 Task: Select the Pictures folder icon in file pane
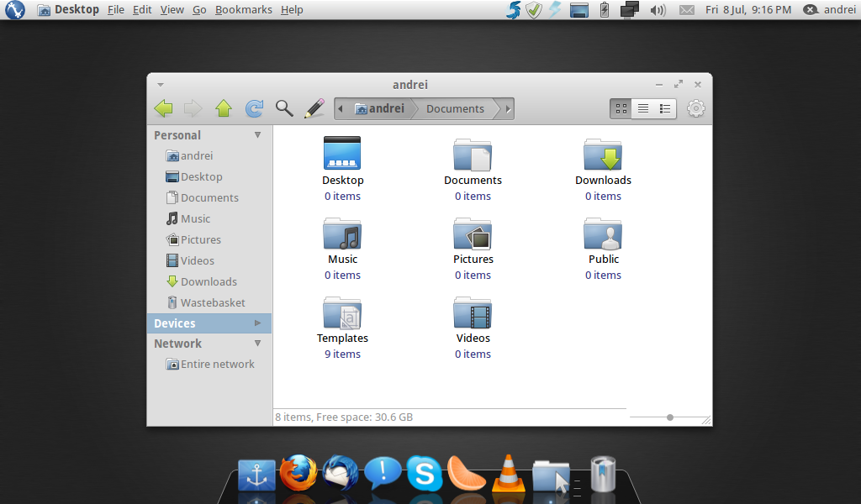click(473, 234)
